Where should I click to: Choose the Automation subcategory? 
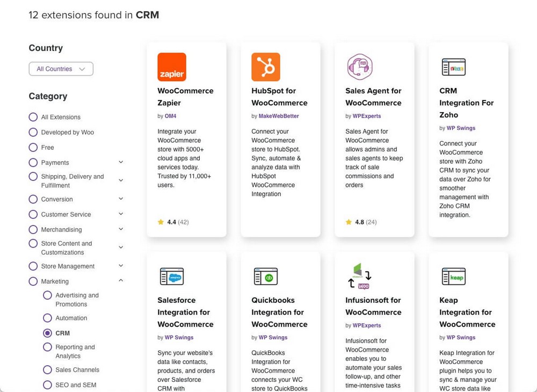pyautogui.click(x=48, y=318)
